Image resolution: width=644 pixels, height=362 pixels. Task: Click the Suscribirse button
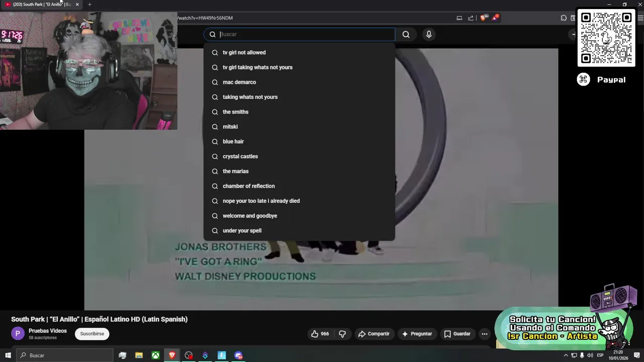pos(92,334)
